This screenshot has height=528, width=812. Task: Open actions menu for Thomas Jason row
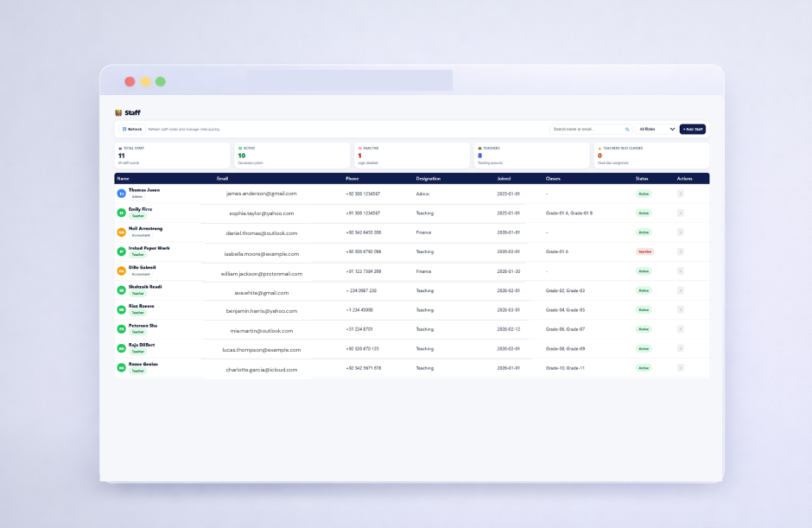point(681,194)
